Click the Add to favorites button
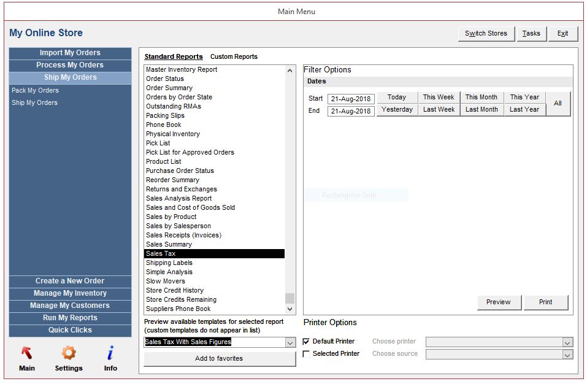This screenshot has height=392, width=587. 220,359
